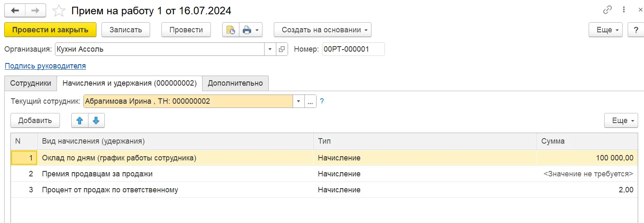Click the <Значение не требуется> cell
Image resolution: width=644 pixels, height=223 pixels.
coord(587,174)
